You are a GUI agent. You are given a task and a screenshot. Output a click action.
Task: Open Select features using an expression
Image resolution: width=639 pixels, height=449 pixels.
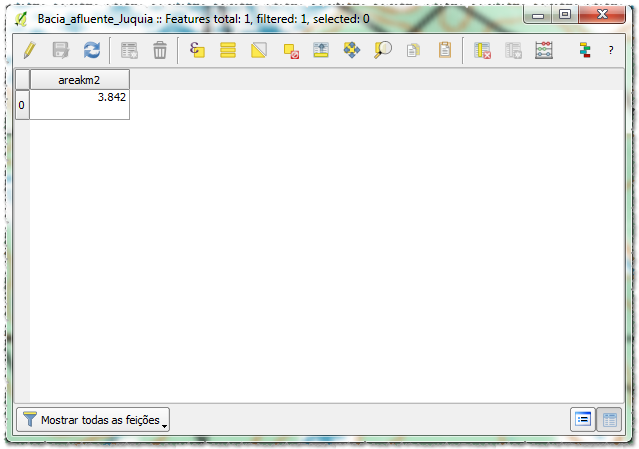(197, 50)
